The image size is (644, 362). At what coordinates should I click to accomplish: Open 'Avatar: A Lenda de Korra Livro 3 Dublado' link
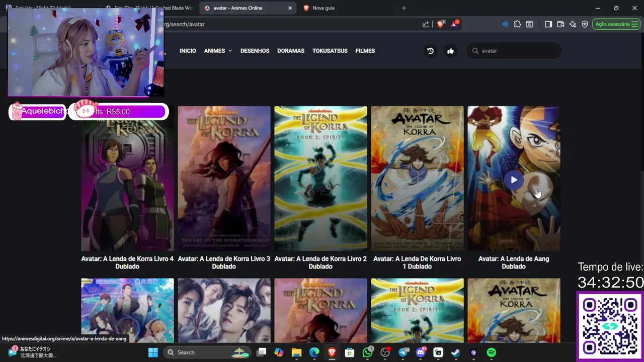pyautogui.click(x=224, y=262)
